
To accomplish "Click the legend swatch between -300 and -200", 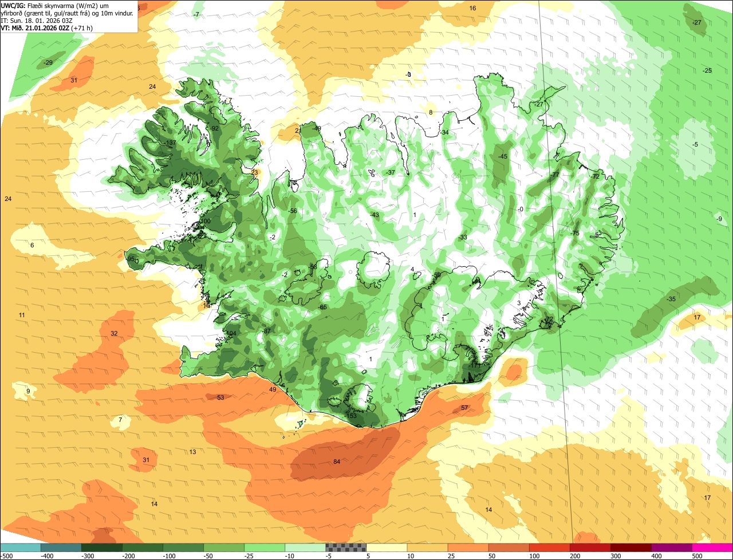I will (102, 547).
